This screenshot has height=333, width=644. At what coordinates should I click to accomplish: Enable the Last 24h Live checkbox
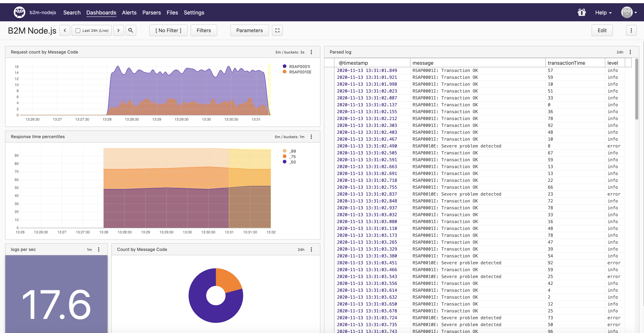point(78,31)
